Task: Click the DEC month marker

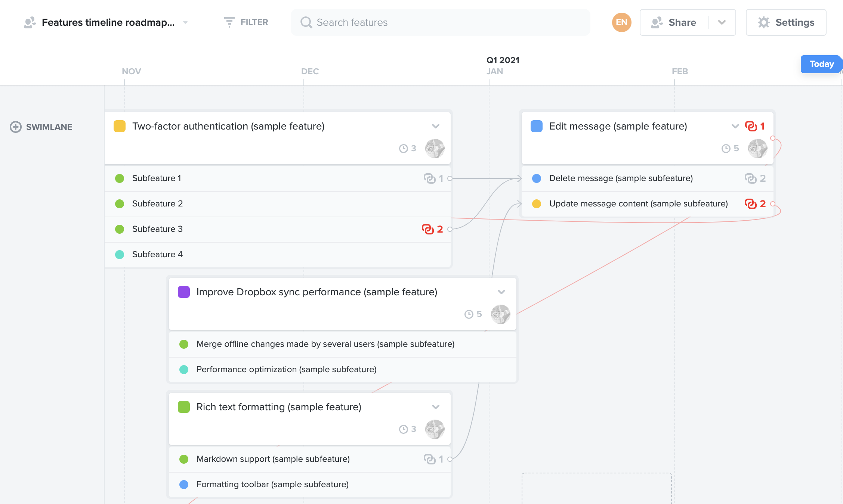Action: pos(310,71)
